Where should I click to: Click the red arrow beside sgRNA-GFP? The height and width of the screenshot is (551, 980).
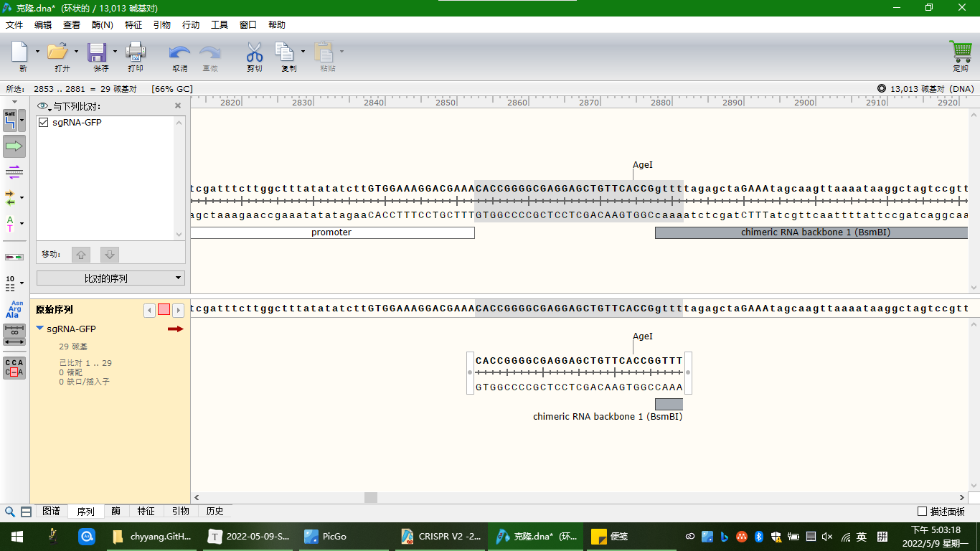176,329
